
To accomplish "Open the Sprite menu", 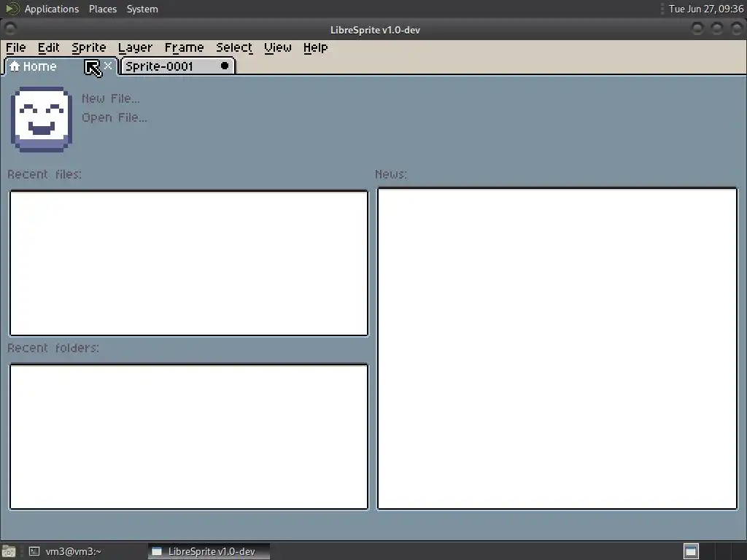I will 88,47.
